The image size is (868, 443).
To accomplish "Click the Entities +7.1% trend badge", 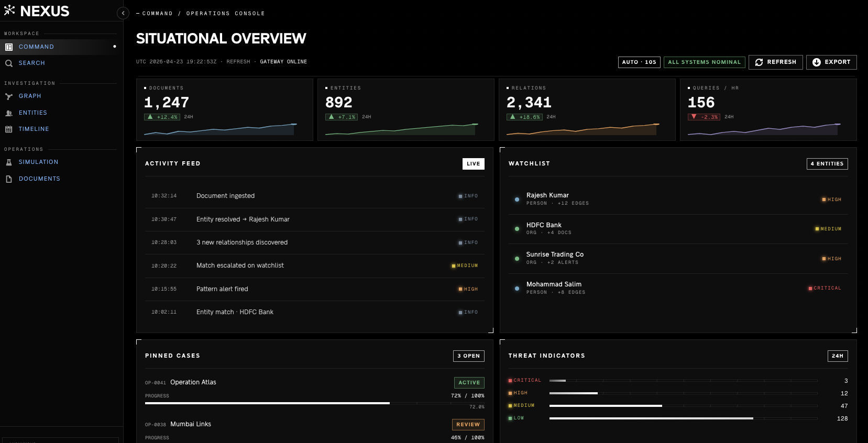I will [342, 117].
